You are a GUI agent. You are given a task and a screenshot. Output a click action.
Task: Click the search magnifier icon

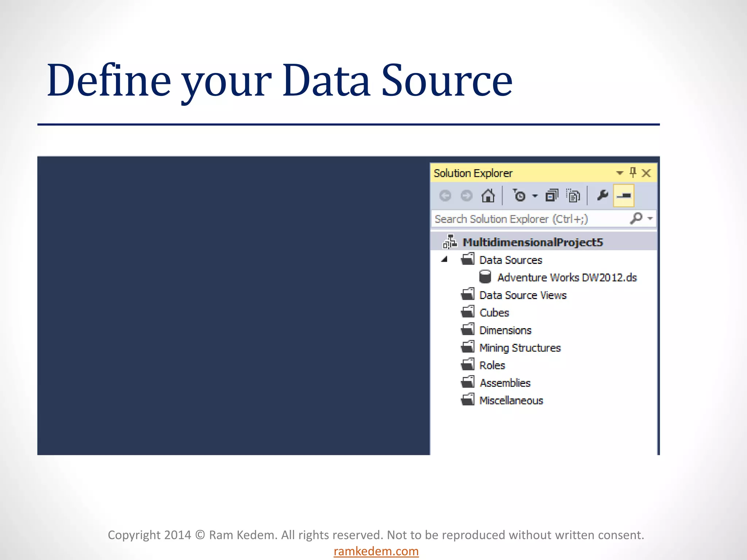pyautogui.click(x=636, y=218)
